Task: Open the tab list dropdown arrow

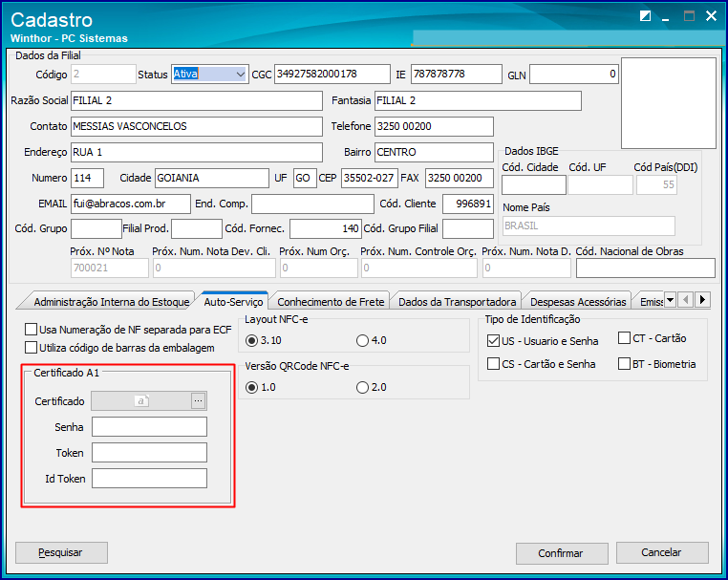Action: point(670,300)
